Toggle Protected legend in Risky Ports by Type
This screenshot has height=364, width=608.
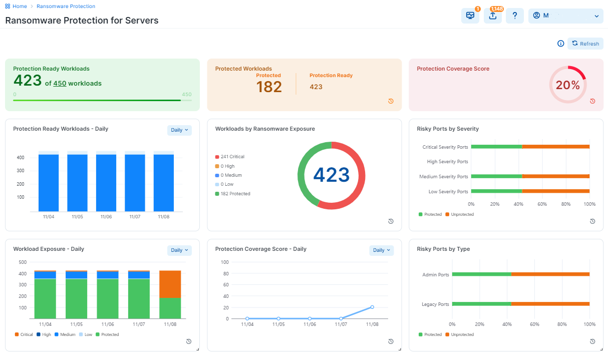click(430, 334)
